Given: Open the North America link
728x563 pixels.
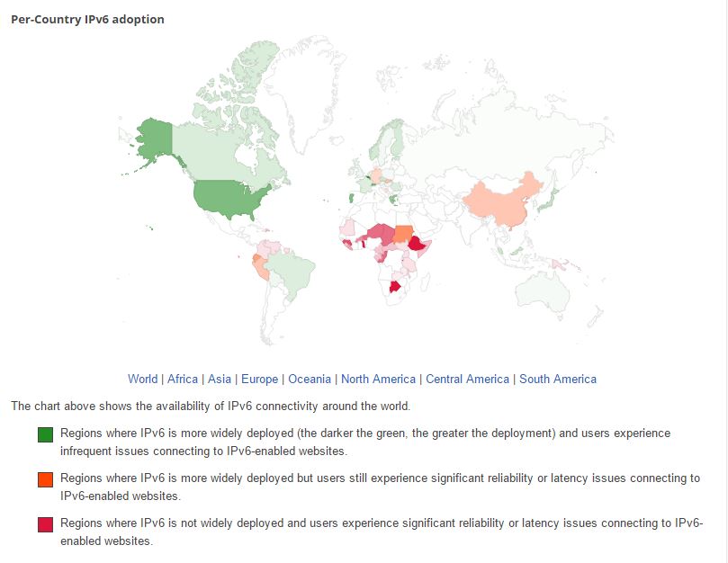Looking at the screenshot, I should [x=378, y=379].
